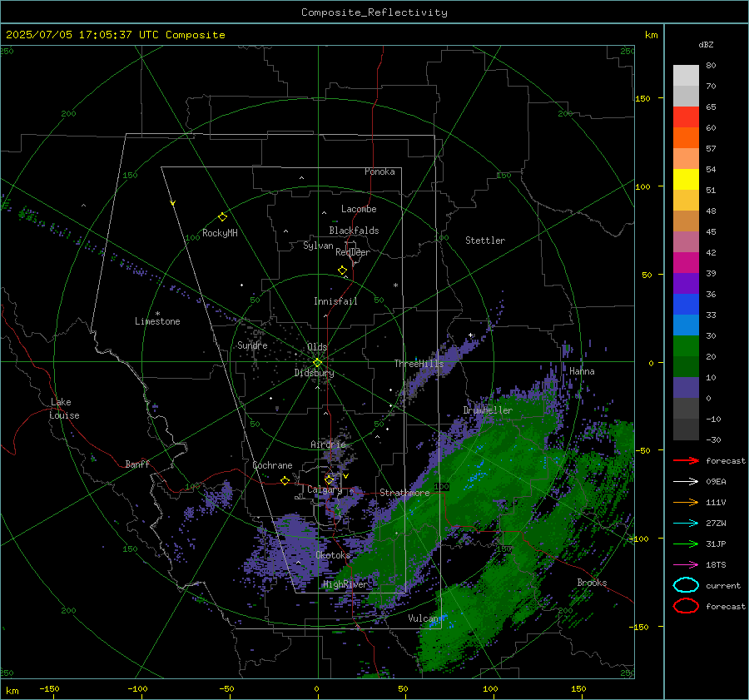Select the Sylvan label on map
This screenshot has height=700, width=749.
pos(318,246)
